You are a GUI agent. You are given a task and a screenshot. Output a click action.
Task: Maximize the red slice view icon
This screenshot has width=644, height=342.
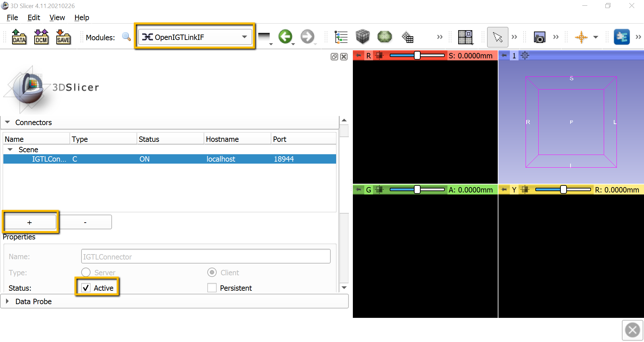pos(379,55)
